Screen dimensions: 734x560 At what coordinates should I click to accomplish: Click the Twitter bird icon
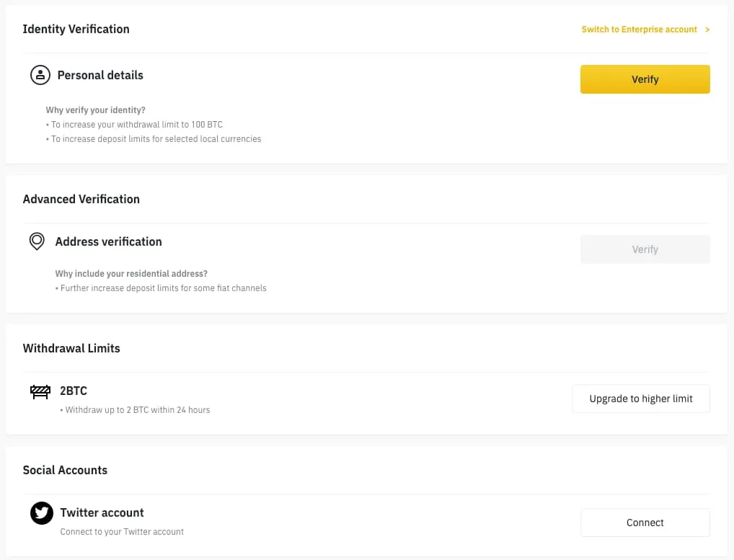coord(42,513)
